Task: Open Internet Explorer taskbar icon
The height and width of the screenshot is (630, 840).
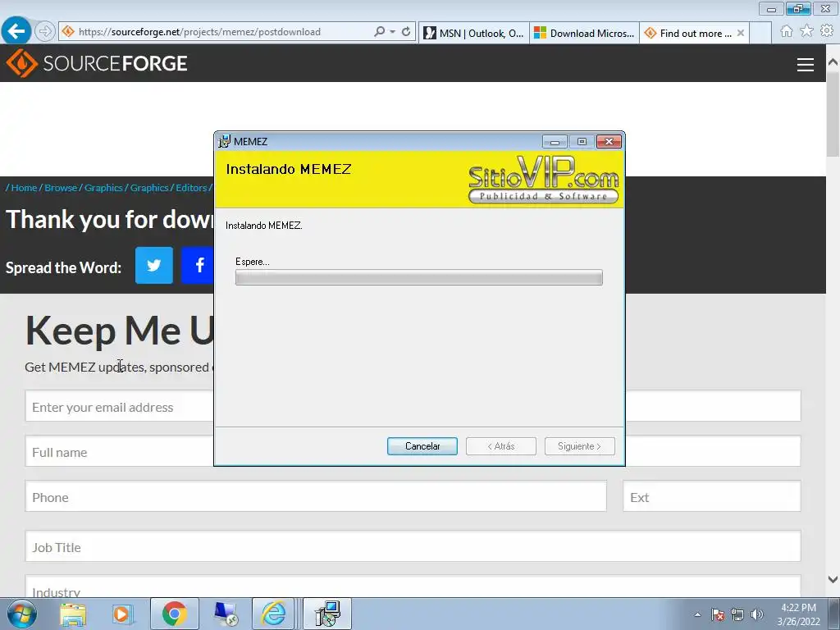Action: click(x=273, y=614)
